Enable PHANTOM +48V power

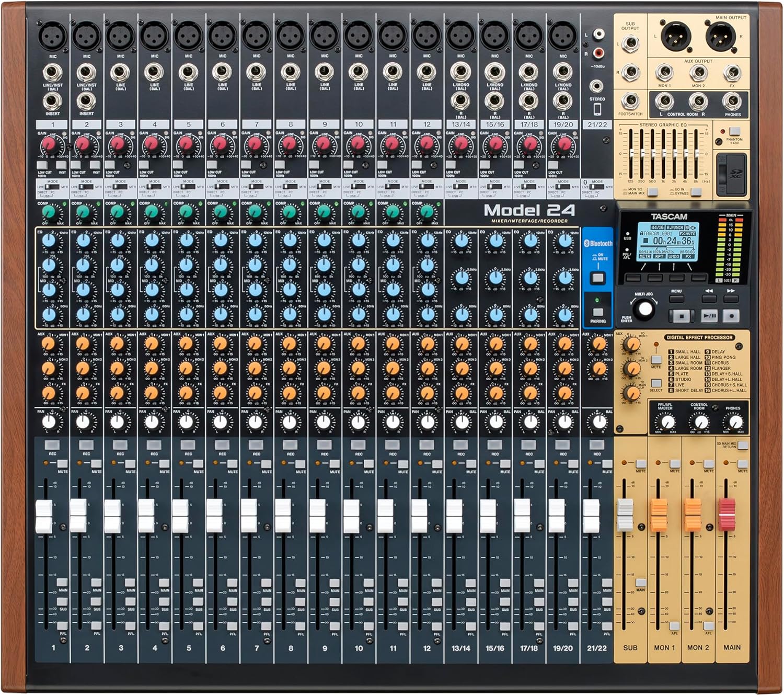click(x=734, y=131)
